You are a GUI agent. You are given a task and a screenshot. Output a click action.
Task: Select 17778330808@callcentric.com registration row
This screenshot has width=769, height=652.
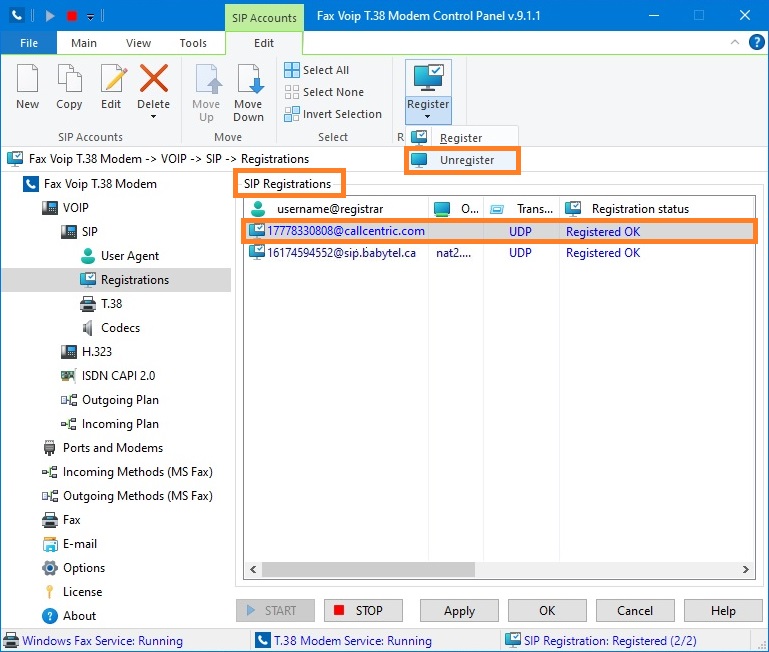(500, 231)
